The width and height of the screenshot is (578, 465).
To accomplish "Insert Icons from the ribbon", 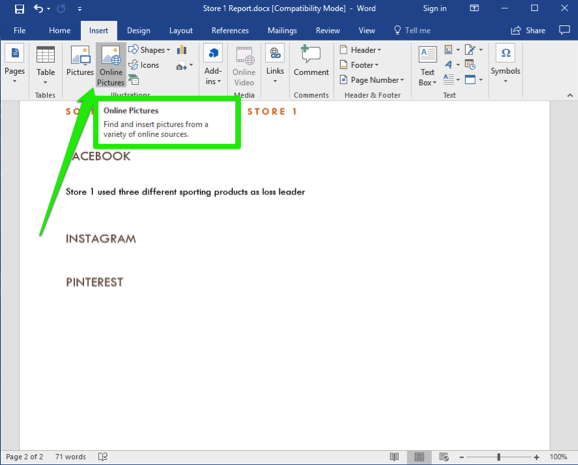I will coord(144,65).
